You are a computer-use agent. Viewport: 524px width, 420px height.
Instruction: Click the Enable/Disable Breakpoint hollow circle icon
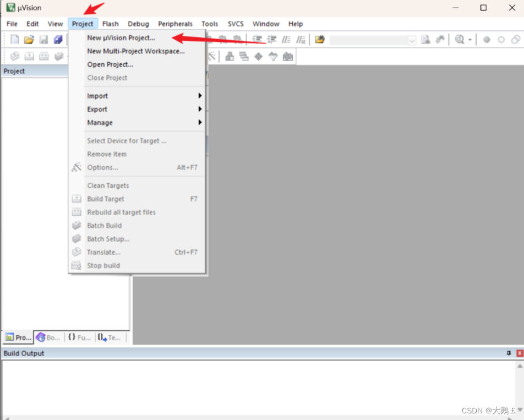tap(501, 40)
